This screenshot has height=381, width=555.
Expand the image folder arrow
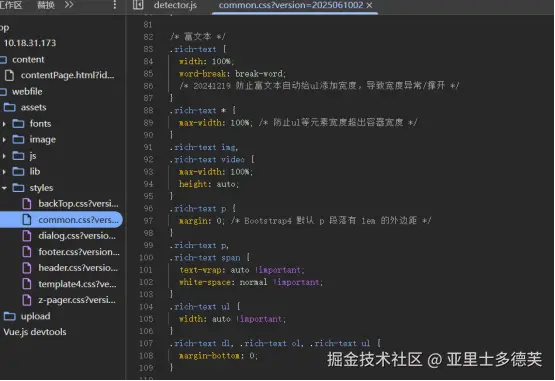[4, 140]
